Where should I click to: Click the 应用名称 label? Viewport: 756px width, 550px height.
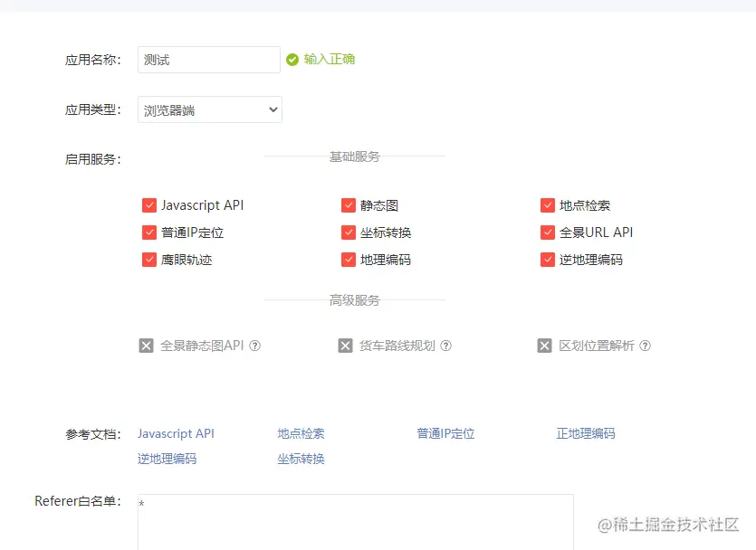tap(93, 60)
